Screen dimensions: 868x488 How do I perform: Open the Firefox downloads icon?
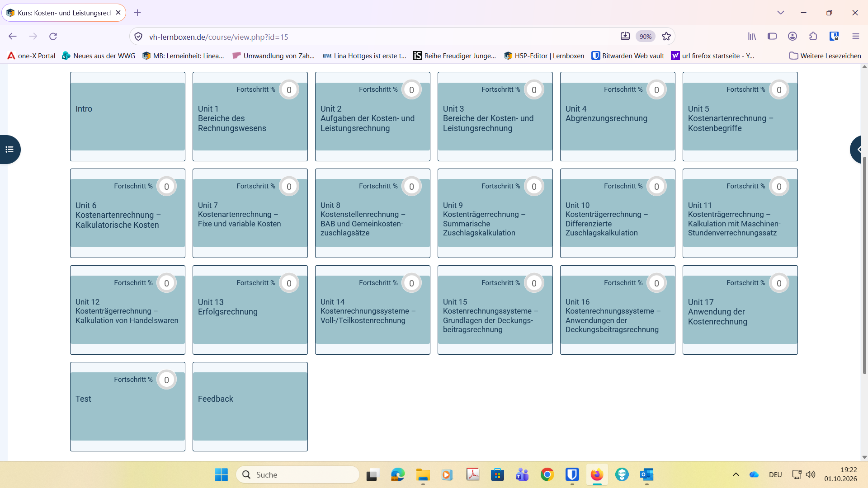coord(625,37)
